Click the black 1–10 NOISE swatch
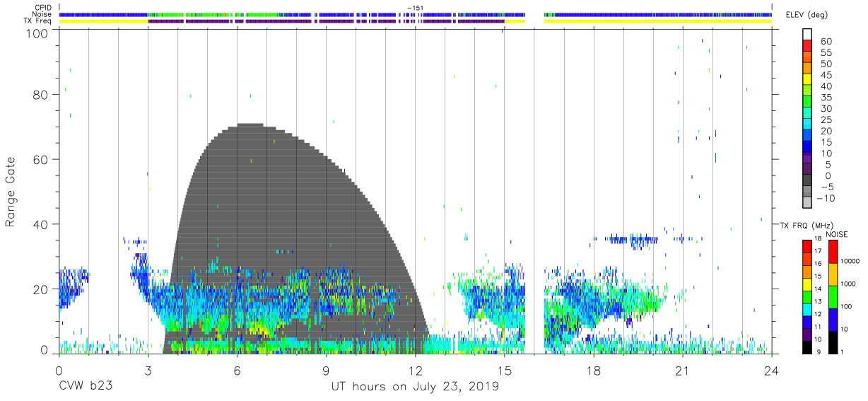868x401 pixels. pos(832,342)
